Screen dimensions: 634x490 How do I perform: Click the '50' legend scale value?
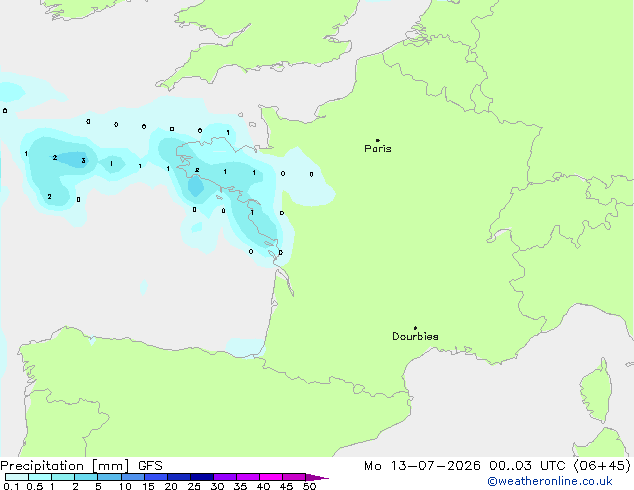point(309,486)
